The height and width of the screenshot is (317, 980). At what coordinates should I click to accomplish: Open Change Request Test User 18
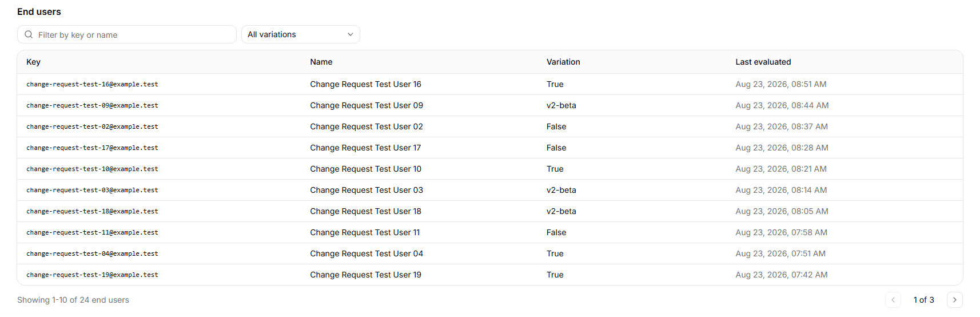366,211
